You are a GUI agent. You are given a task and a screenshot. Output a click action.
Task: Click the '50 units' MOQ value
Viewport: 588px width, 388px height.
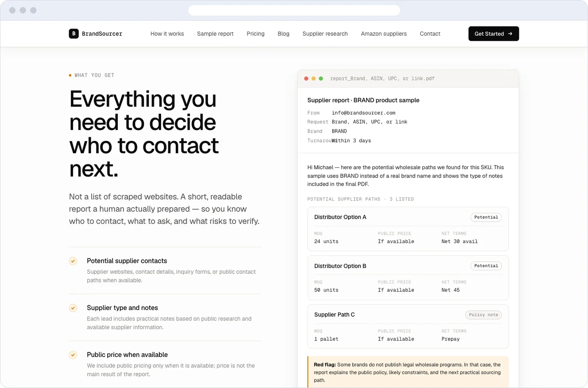(326, 290)
